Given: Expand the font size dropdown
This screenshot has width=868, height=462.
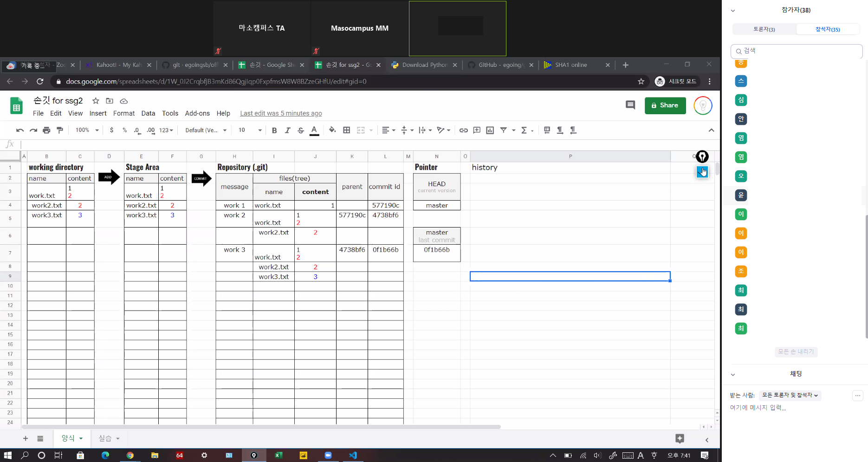Looking at the screenshot, I should pyautogui.click(x=259, y=130).
